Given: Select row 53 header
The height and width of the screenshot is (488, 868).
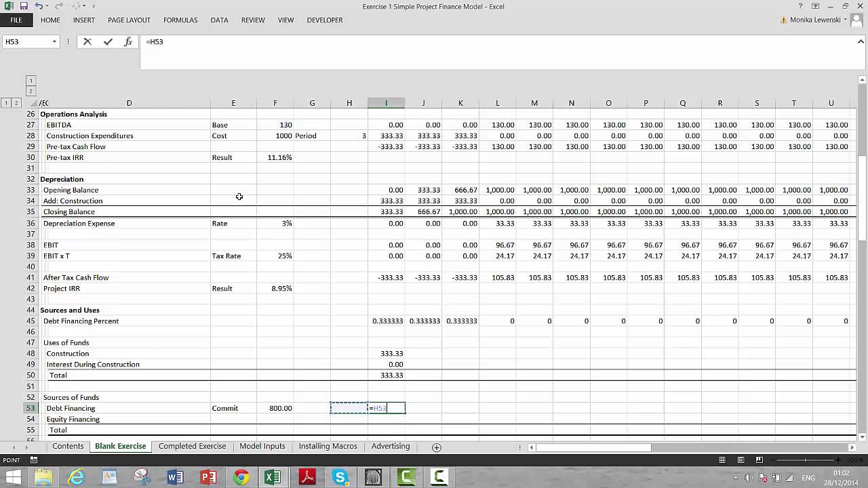Looking at the screenshot, I should pos(31,408).
